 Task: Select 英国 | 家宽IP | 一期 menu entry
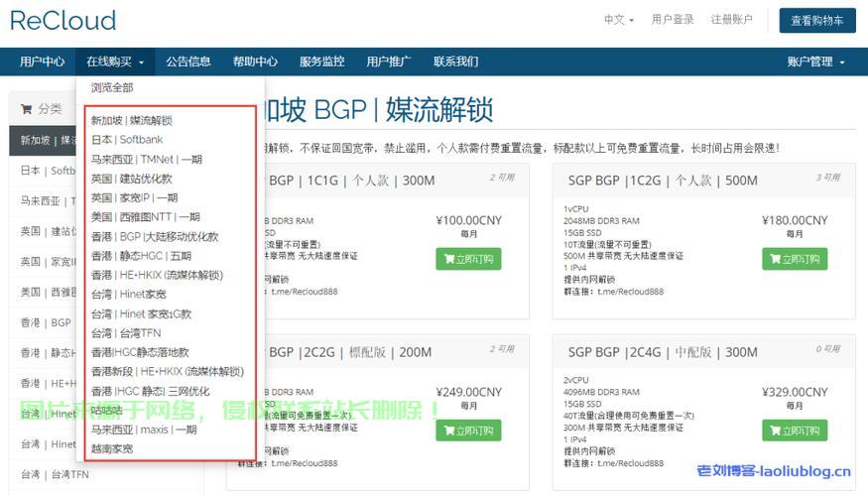point(135,197)
